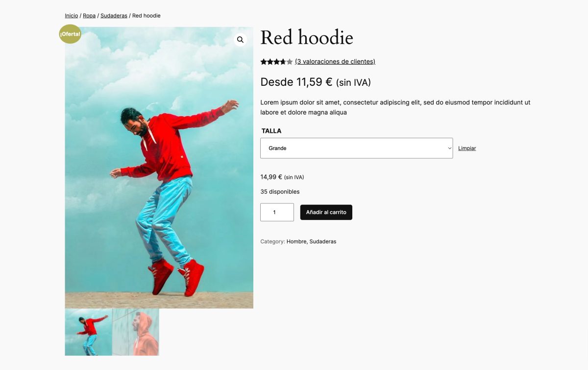This screenshot has width=588, height=370.
Task: Open the 3 valoraciones de clientes link
Action: [335, 61]
